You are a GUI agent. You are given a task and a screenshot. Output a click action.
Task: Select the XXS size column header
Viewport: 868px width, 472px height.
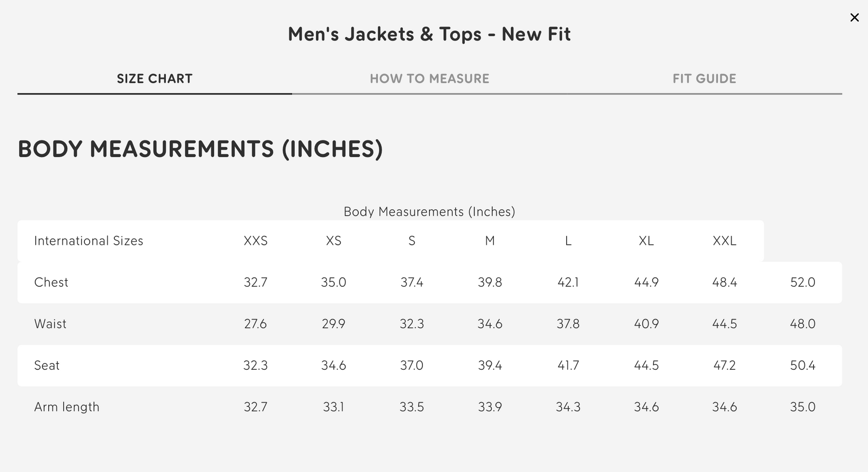[x=256, y=241]
